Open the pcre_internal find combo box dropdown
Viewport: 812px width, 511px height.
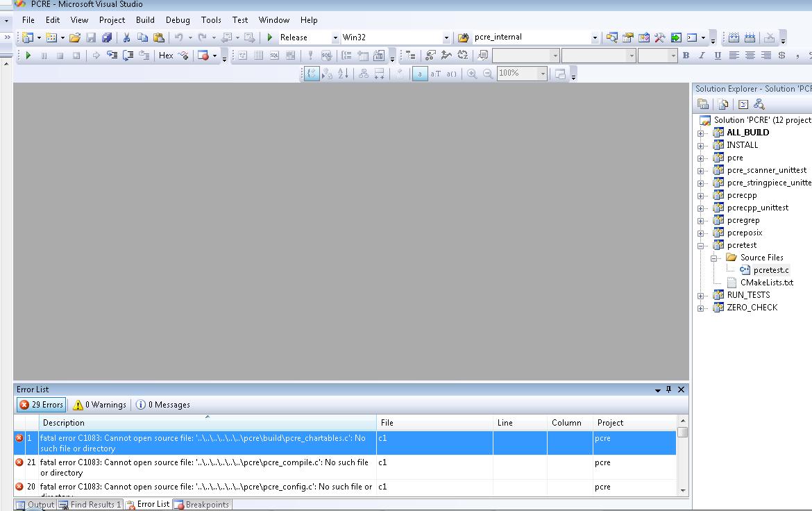click(x=595, y=37)
